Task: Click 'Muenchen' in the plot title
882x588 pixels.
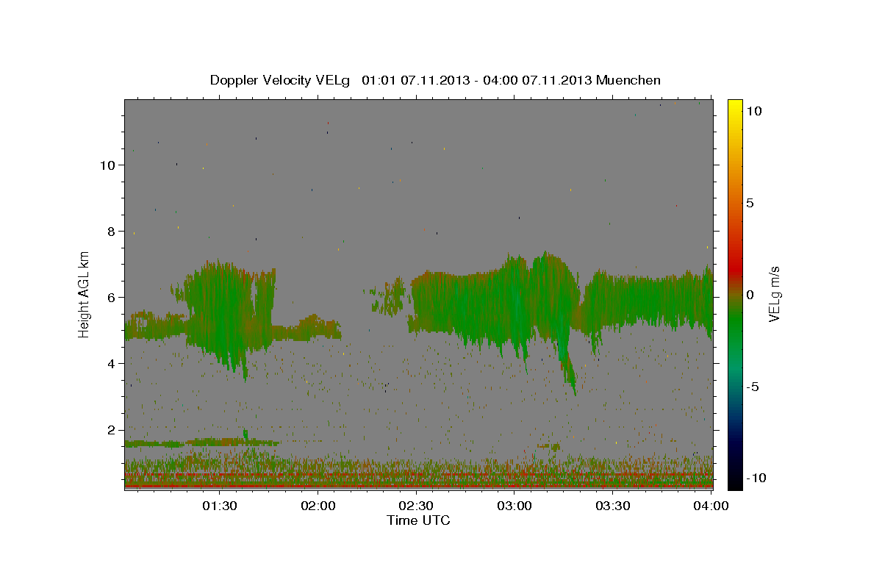Action: pyautogui.click(x=629, y=80)
